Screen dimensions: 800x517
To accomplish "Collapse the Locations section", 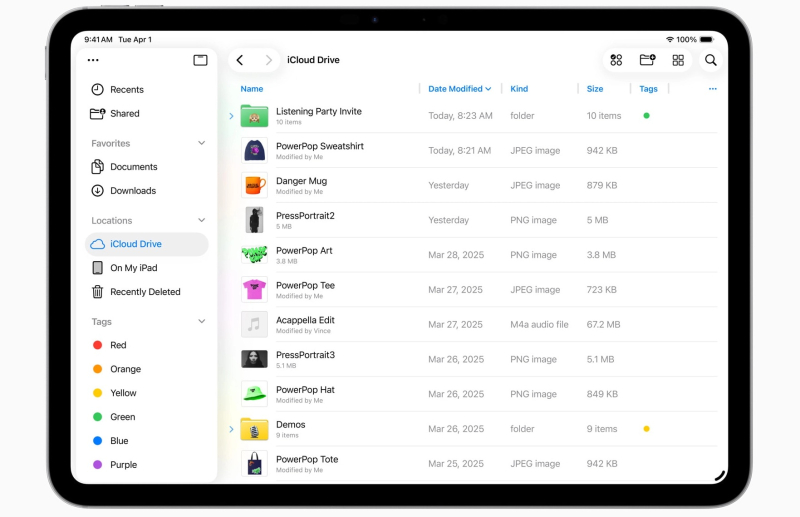I will 201,221.
